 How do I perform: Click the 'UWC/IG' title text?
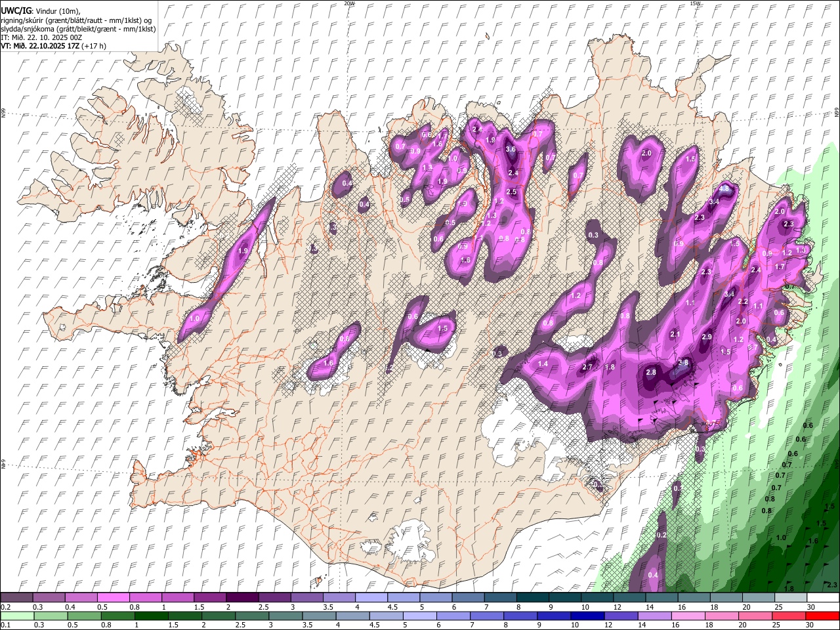point(16,10)
